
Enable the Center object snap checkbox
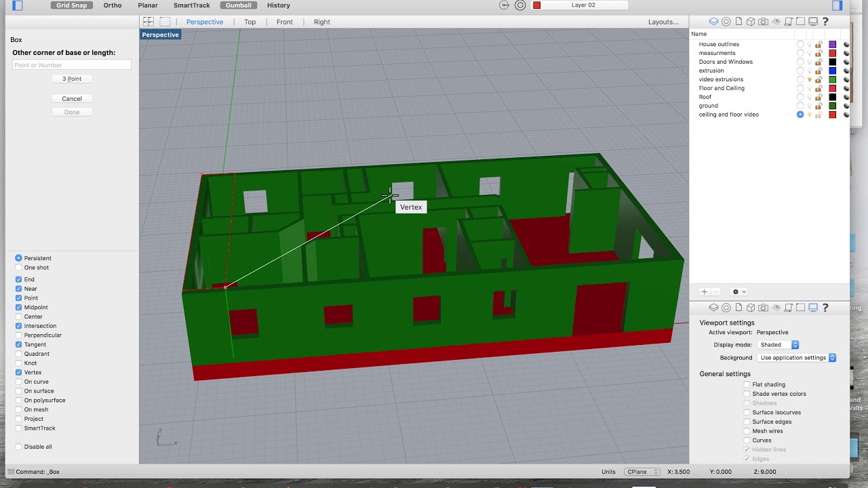pos(19,317)
